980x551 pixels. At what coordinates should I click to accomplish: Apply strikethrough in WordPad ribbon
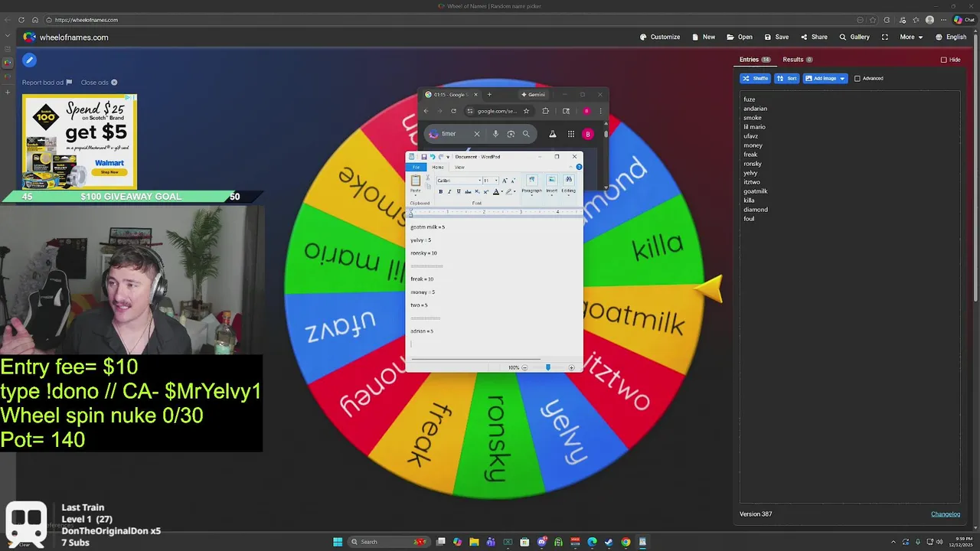pos(468,191)
